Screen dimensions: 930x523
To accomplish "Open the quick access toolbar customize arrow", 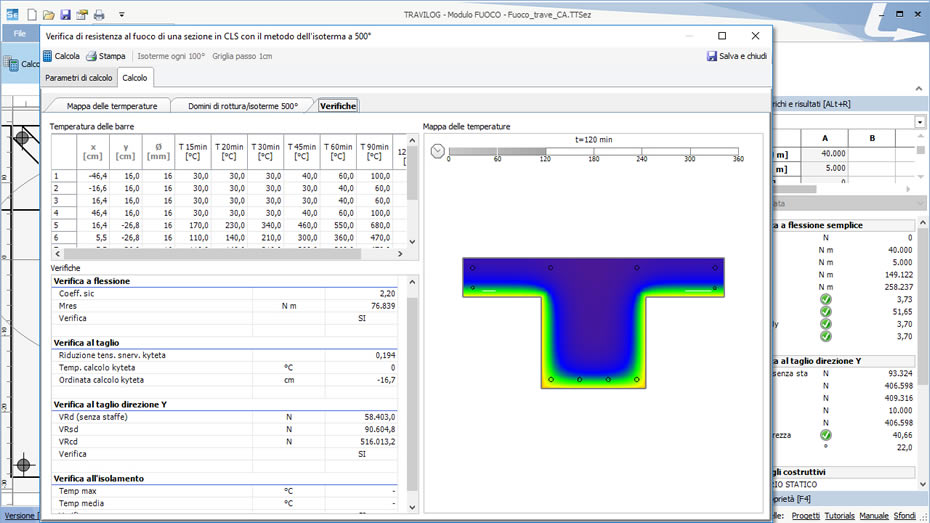I will 121,15.
